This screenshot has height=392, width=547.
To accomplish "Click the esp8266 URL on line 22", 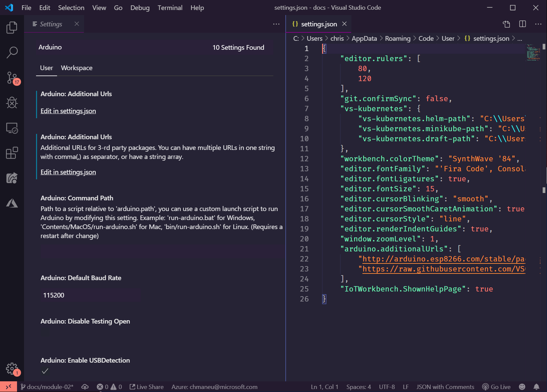I will point(444,259).
